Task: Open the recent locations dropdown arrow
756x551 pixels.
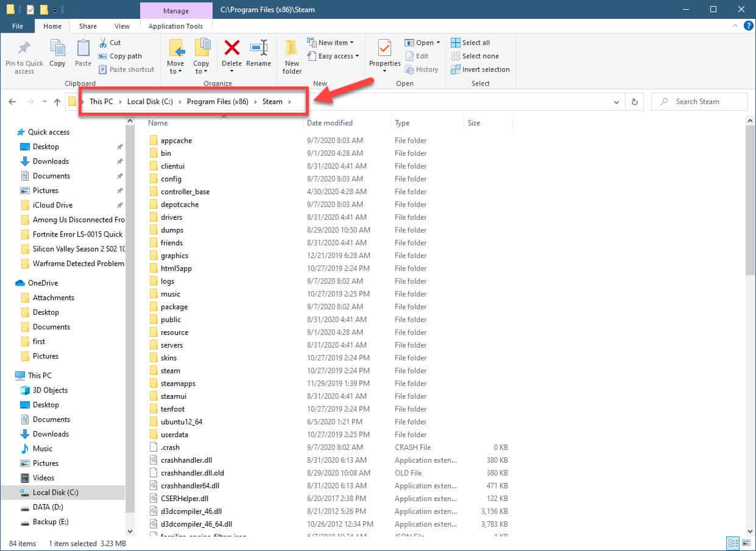Action: coord(44,102)
